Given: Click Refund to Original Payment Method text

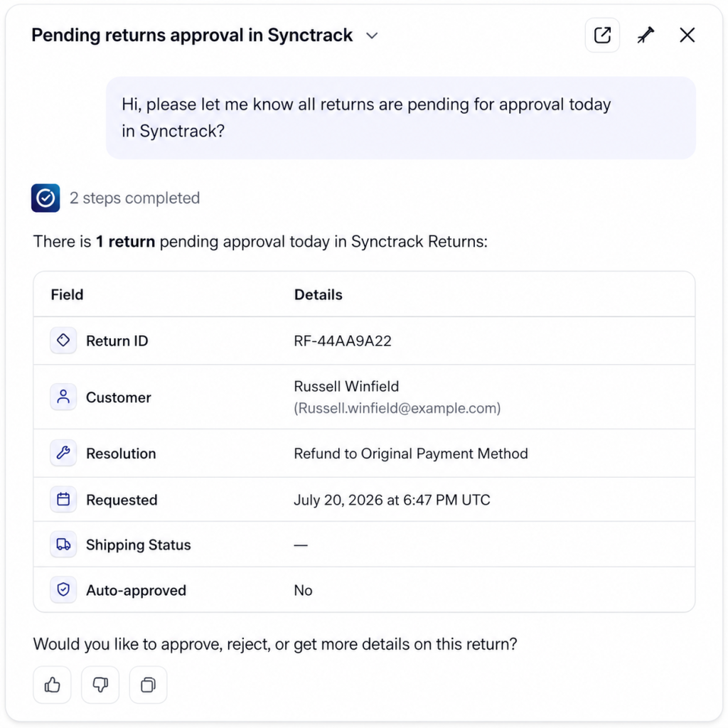Looking at the screenshot, I should (411, 454).
